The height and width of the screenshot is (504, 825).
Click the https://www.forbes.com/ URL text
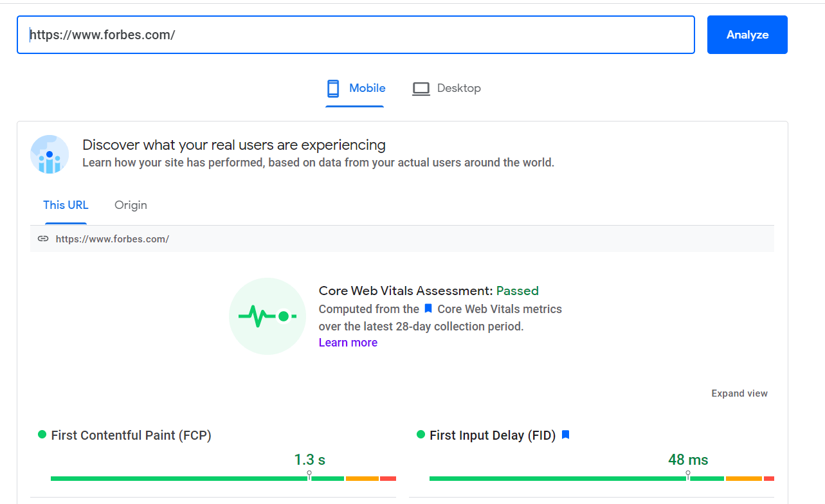pos(113,239)
